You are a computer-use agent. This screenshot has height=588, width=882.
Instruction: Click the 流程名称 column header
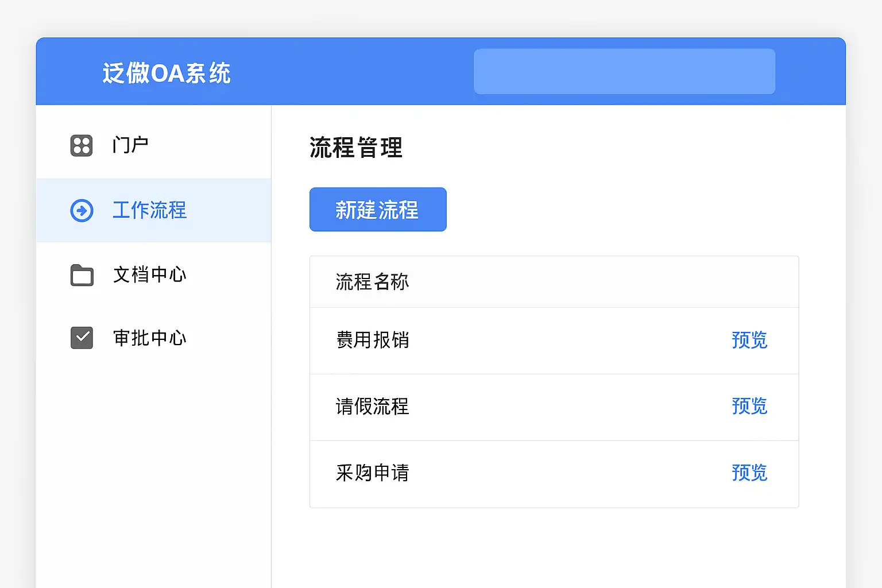click(x=373, y=282)
